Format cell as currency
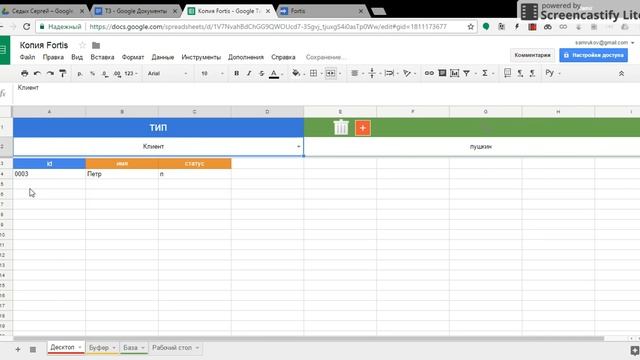640x360 pixels. (x=80, y=73)
